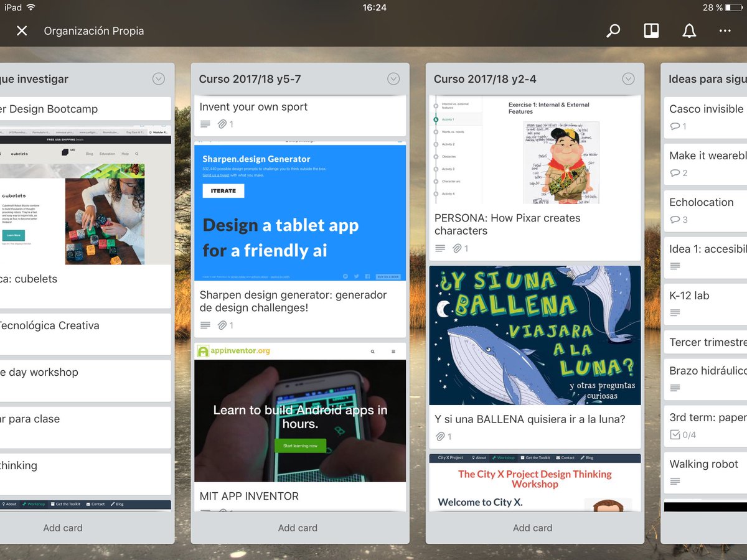This screenshot has height=560, width=747.
Task: Open the Casco invisible card
Action: coord(705,117)
